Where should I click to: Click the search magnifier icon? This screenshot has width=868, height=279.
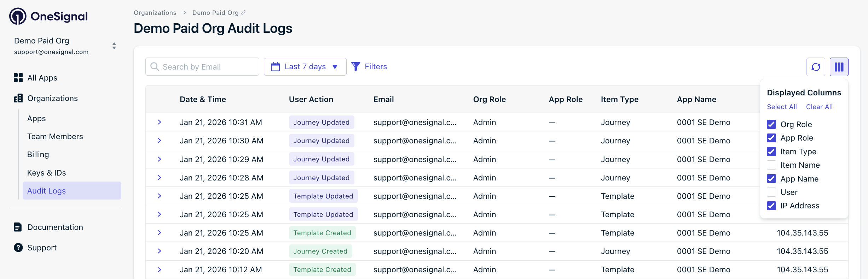(x=155, y=66)
